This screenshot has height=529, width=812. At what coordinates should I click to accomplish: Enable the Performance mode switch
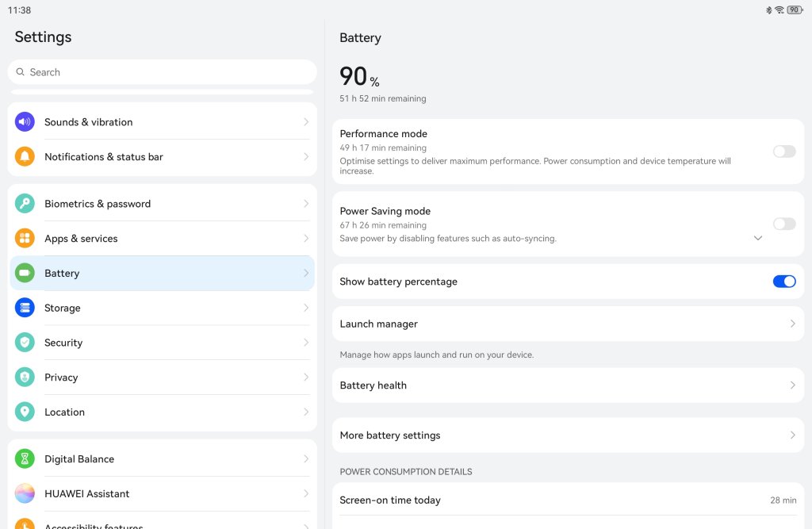coord(783,151)
